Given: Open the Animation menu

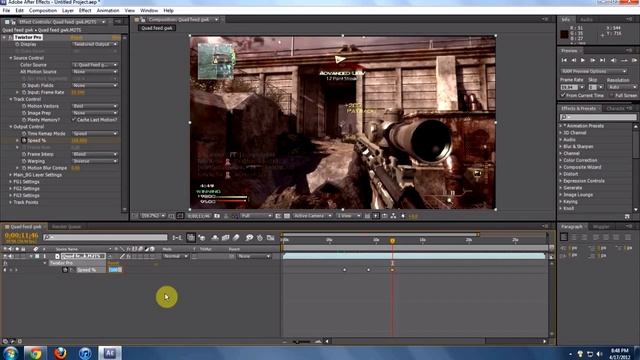Looking at the screenshot, I should 108,11.
